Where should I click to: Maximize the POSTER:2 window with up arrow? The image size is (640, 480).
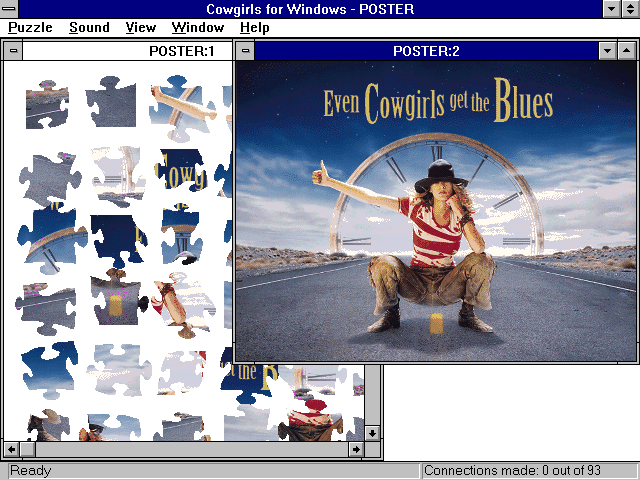click(627, 51)
